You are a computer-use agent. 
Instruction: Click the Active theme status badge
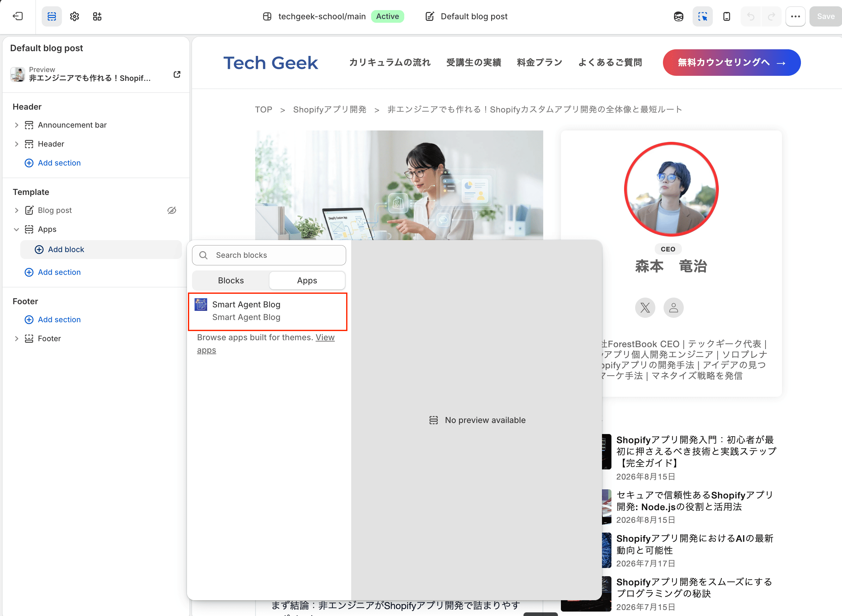(x=387, y=16)
